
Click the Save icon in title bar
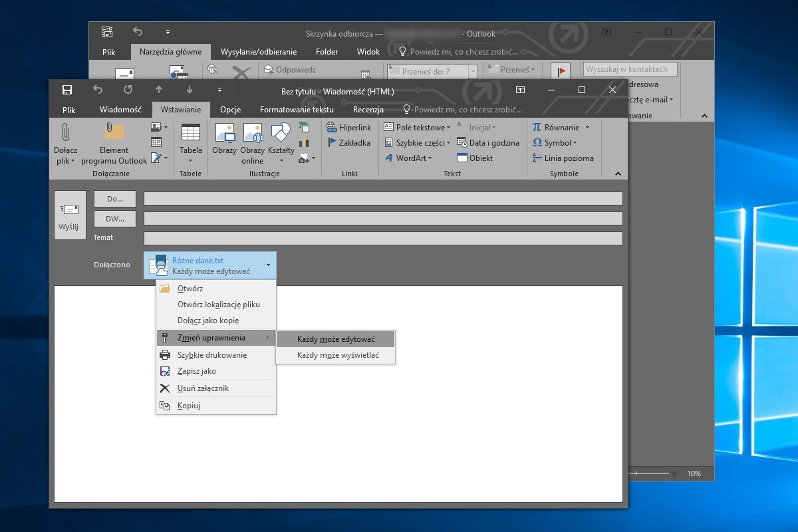(x=66, y=90)
